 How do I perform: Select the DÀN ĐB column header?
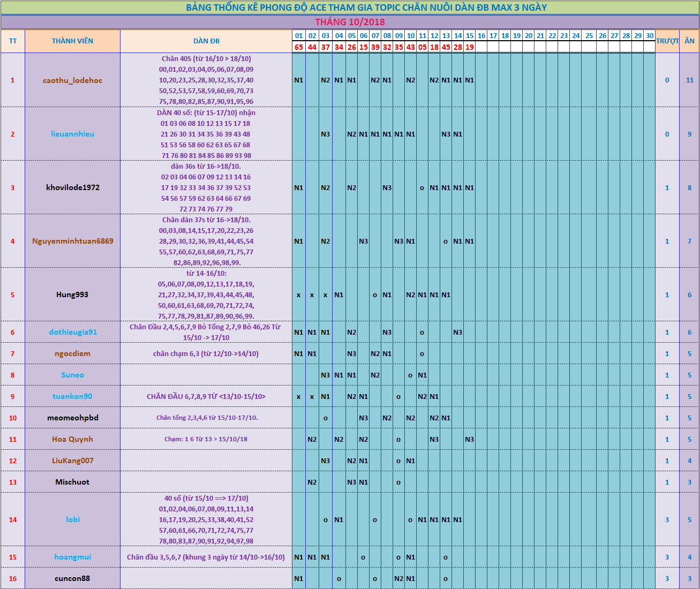206,41
